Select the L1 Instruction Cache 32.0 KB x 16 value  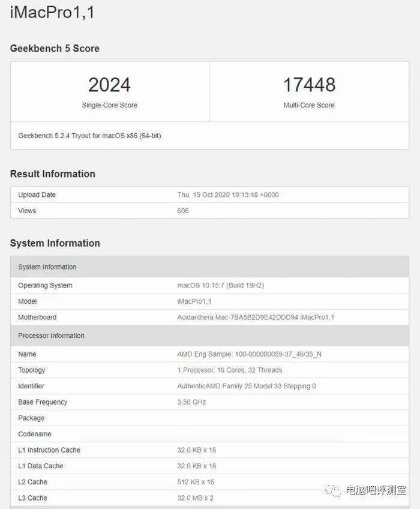(x=197, y=450)
